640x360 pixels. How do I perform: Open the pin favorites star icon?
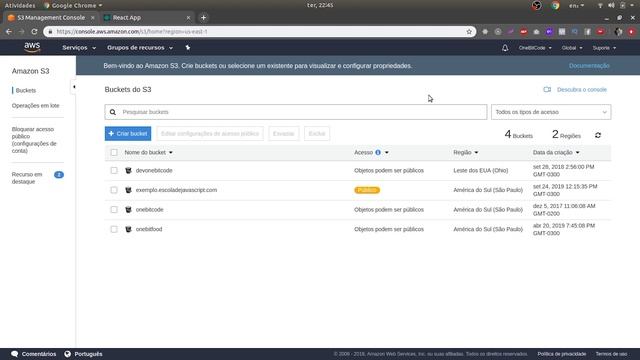(188, 47)
